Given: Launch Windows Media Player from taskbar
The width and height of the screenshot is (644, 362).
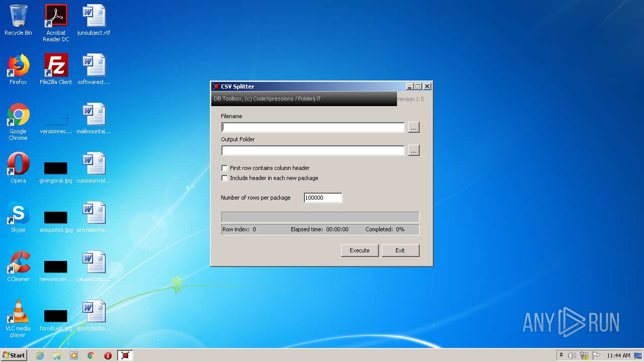Looking at the screenshot, I should [x=74, y=355].
